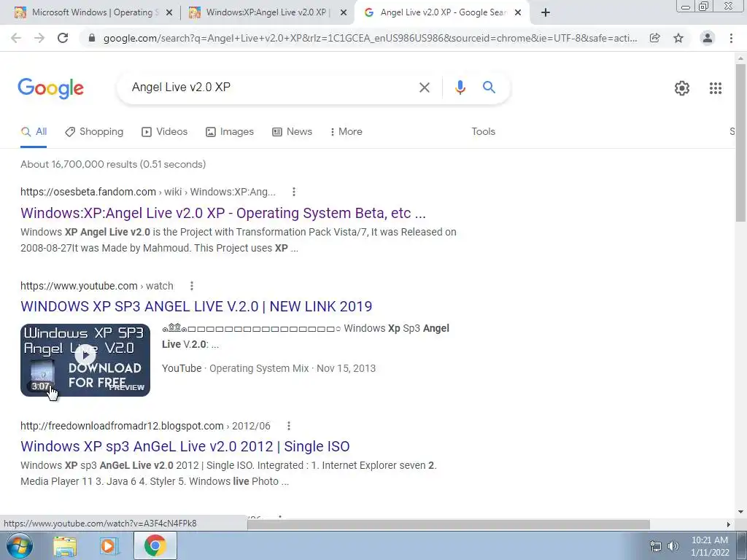Click the scroll right arrow at bottom
The image size is (747, 560).
click(729, 524)
